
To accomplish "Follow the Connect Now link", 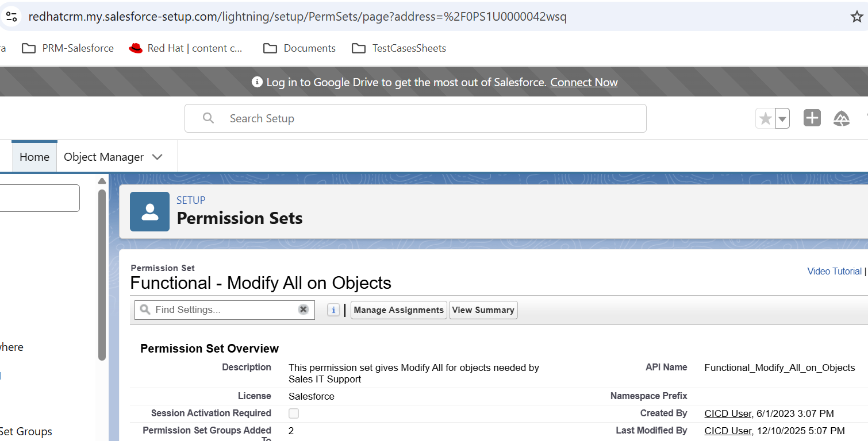I will 583,82.
